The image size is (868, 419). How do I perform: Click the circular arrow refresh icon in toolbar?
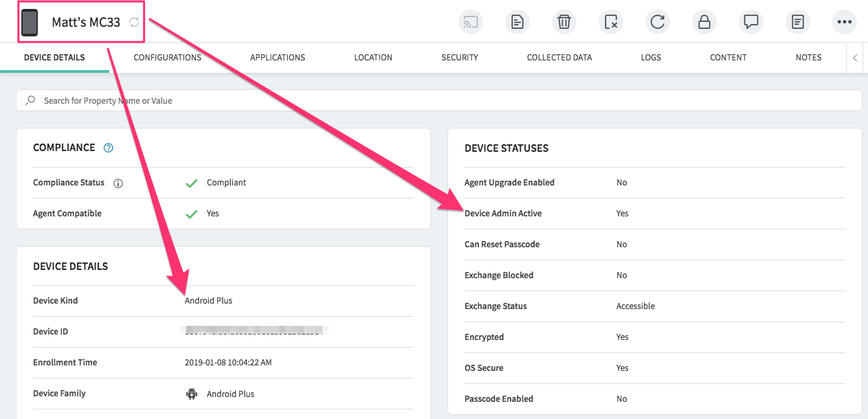658,22
